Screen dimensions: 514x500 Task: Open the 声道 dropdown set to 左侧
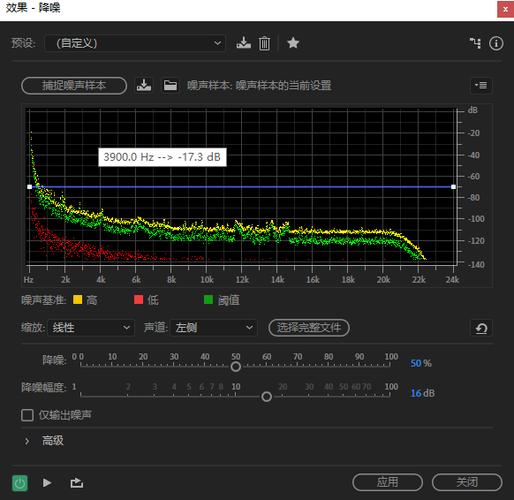(x=214, y=328)
